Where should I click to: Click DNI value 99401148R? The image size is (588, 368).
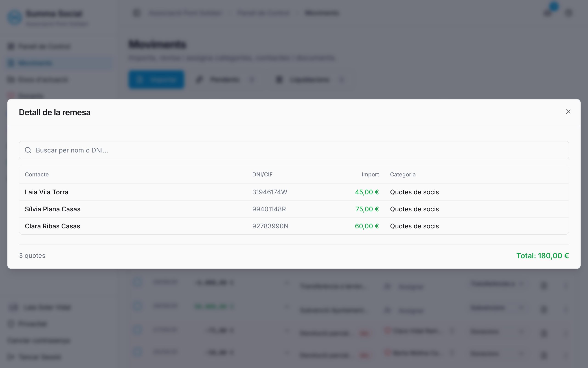(269, 209)
